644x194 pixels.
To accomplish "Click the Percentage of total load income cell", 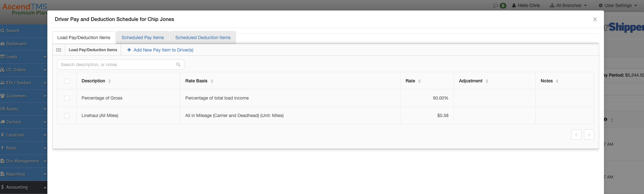I will 290,98.
